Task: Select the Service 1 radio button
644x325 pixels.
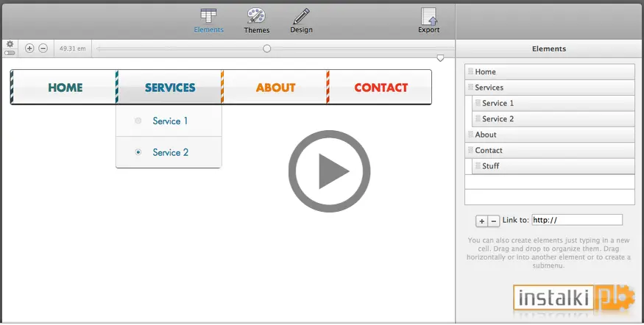Action: [x=138, y=121]
